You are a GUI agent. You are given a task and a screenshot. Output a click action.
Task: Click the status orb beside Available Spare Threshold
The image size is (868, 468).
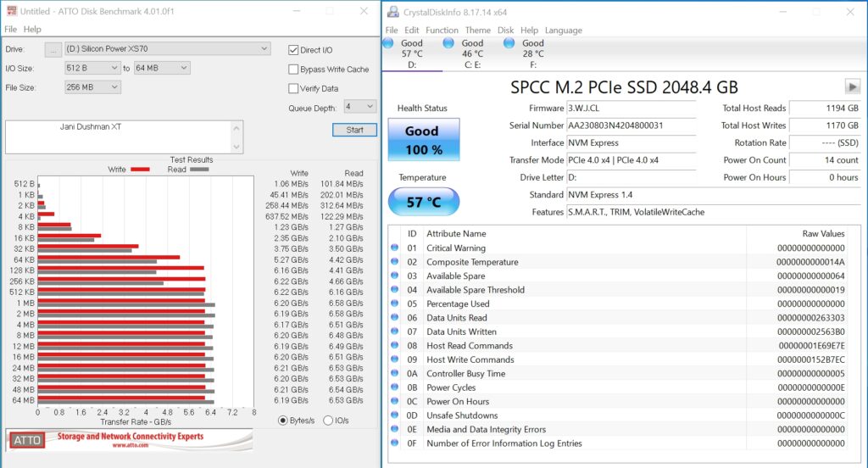pyautogui.click(x=395, y=289)
